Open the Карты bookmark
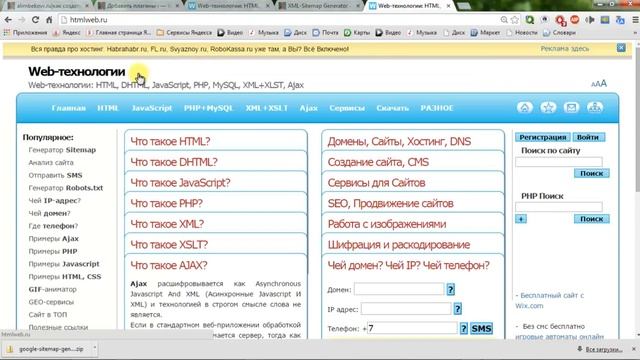The width and height of the screenshot is (640, 360). coord(357,33)
